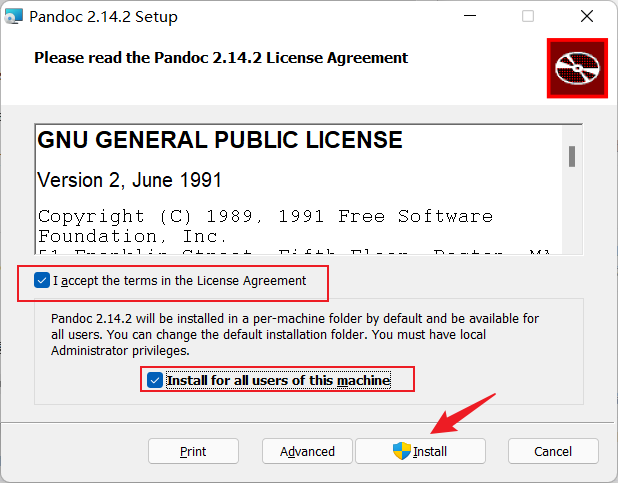The image size is (618, 483).
Task: Open the Advanced installation options
Action: click(307, 451)
